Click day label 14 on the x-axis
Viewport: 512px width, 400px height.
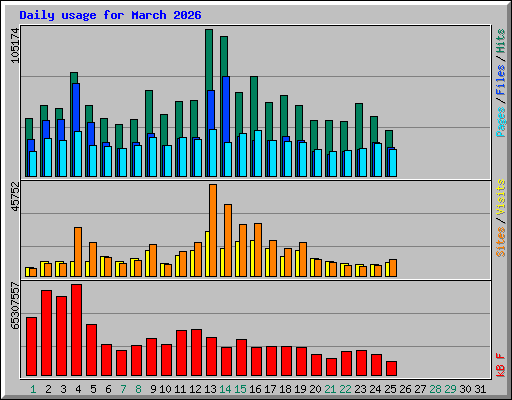[225, 389]
